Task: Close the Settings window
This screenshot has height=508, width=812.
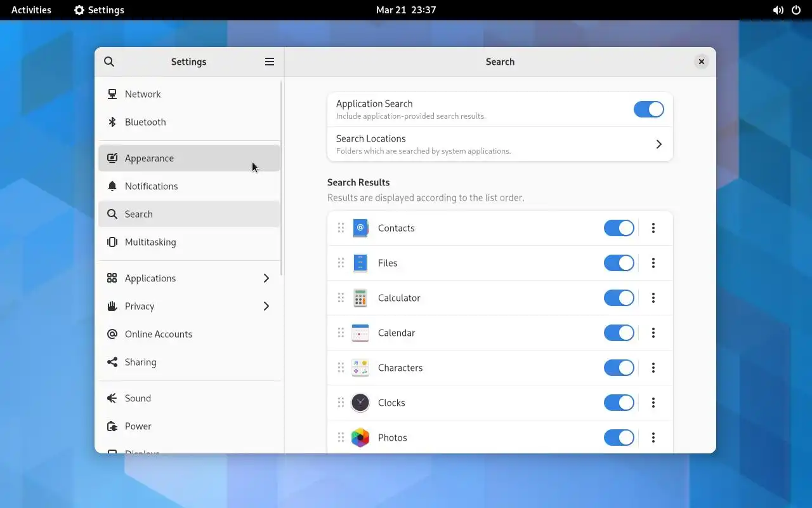Action: coord(701,62)
